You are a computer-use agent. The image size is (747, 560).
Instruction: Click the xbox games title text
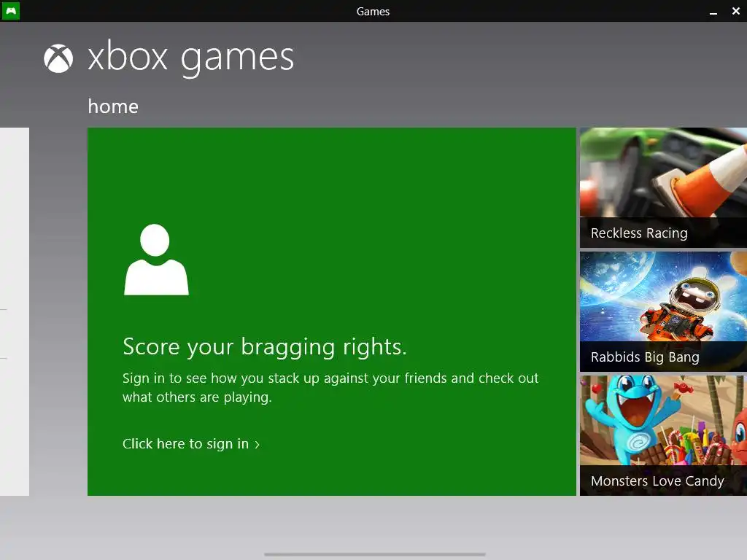(190, 58)
